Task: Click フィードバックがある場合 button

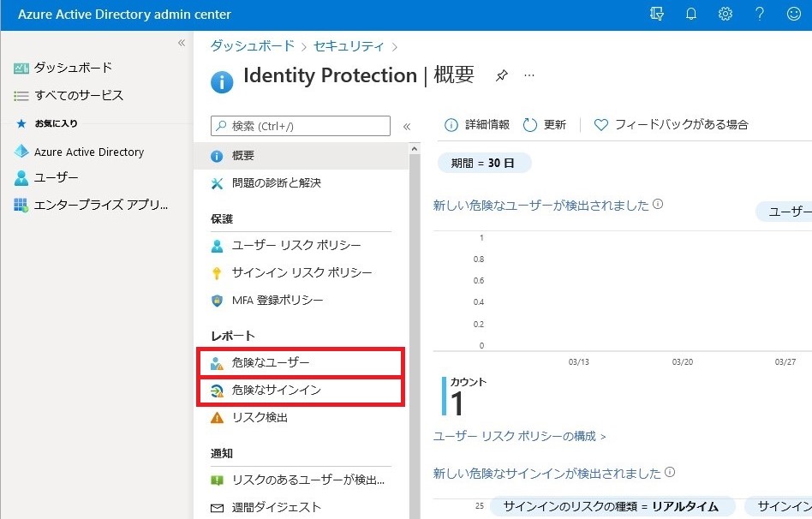Action: (x=672, y=125)
